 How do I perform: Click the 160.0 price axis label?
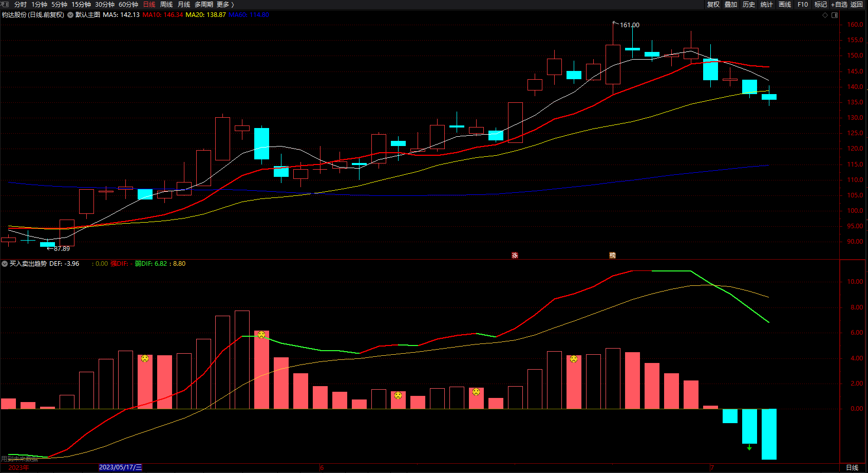pos(855,25)
